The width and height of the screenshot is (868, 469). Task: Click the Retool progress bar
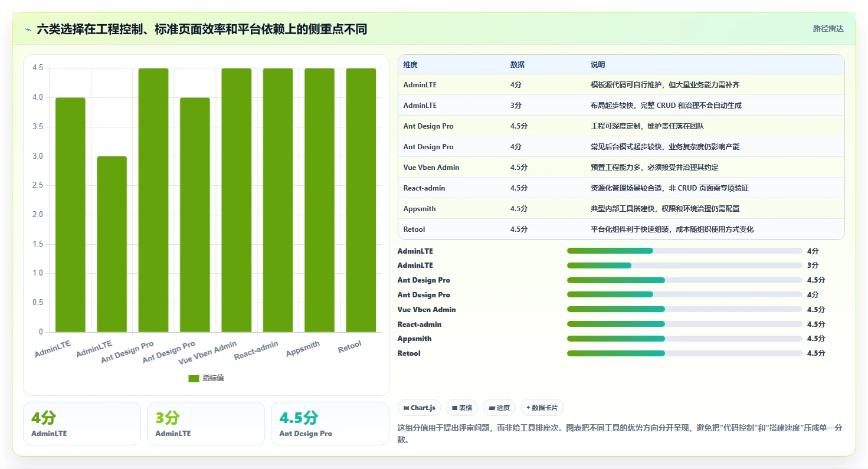coord(684,353)
